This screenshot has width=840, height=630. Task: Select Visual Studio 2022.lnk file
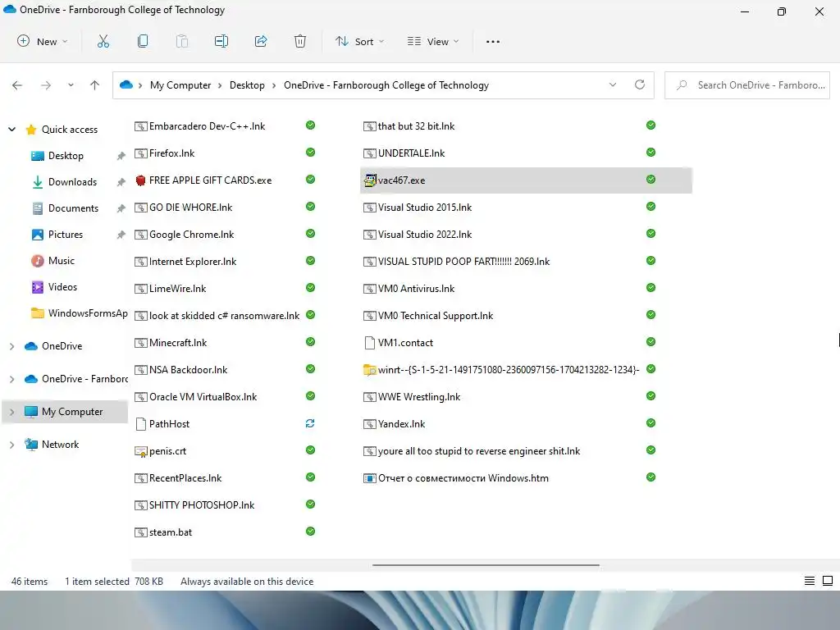(x=425, y=234)
